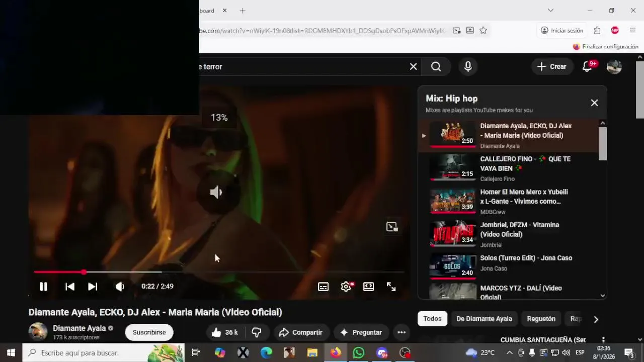Mute using the player bar volume icon

[120, 287]
